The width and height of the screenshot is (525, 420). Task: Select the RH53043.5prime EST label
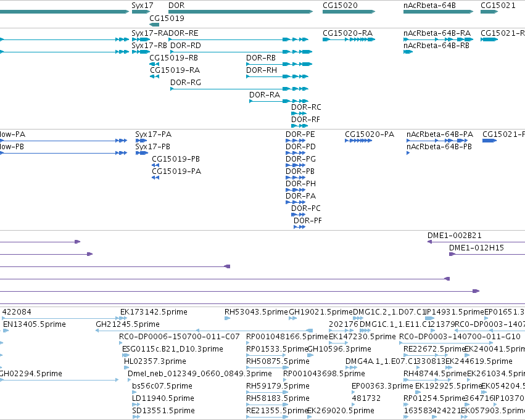256,312
